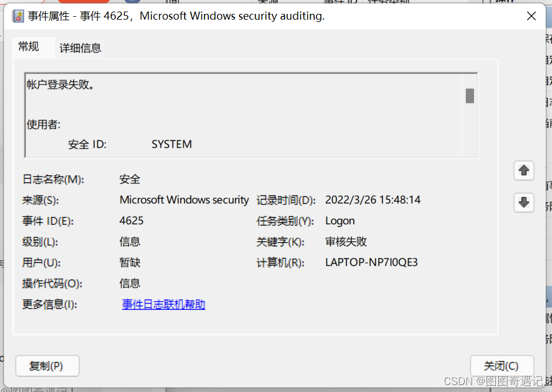The width and height of the screenshot is (552, 392).
Task: Click the computer name LAPTOP-NP7I0QE3
Action: click(371, 262)
